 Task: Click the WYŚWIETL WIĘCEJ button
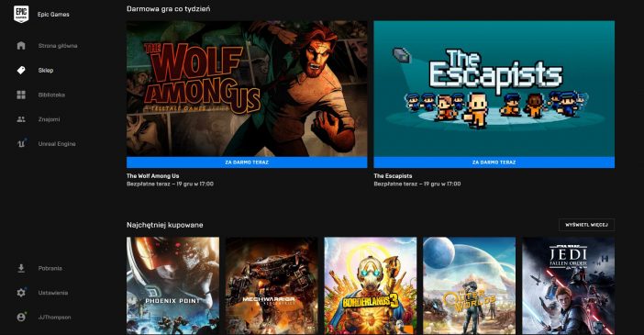[x=586, y=225]
